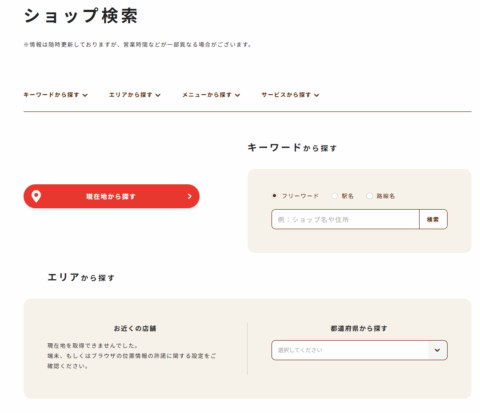The width and height of the screenshot is (480, 413).
Task: Focus the shop name or address input field
Action: click(x=345, y=219)
